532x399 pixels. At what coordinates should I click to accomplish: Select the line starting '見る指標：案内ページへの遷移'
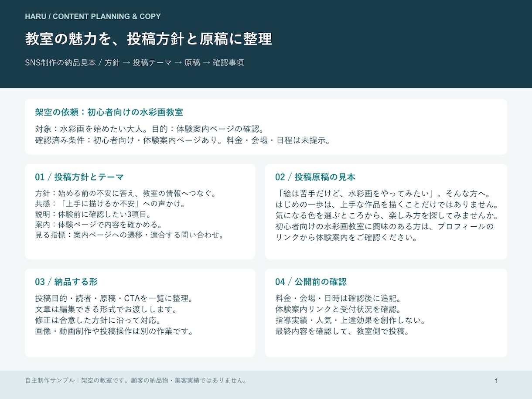(x=129, y=235)
